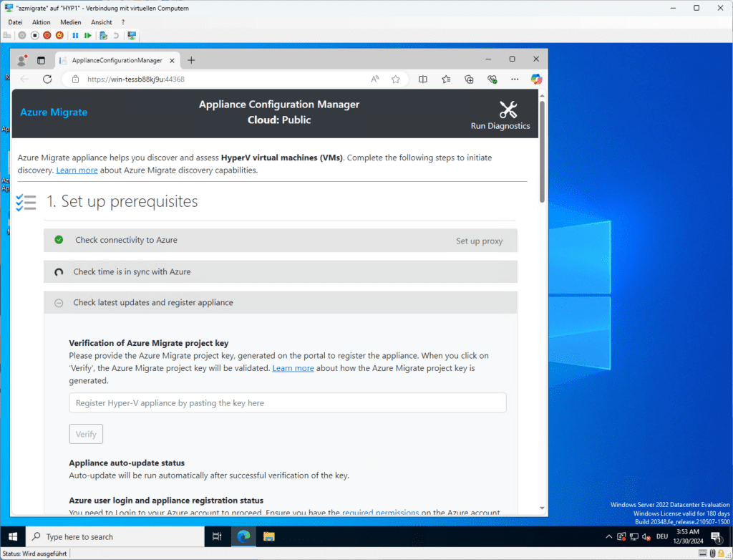Open the required permissions link

(381, 512)
